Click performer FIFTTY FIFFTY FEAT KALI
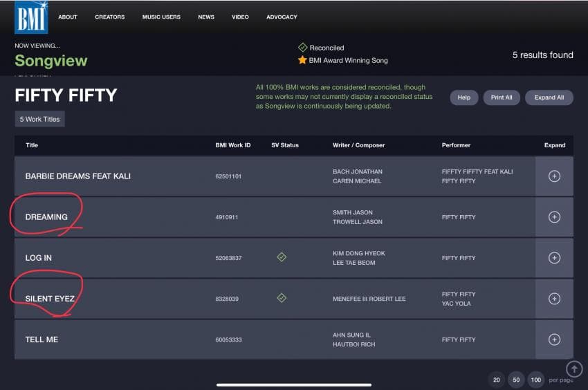 (477, 171)
